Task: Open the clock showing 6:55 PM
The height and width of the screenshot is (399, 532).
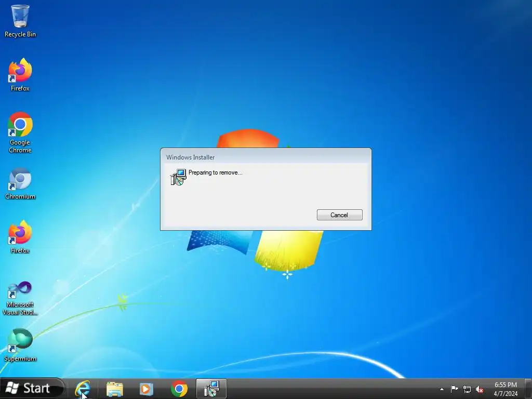Action: tap(506, 389)
